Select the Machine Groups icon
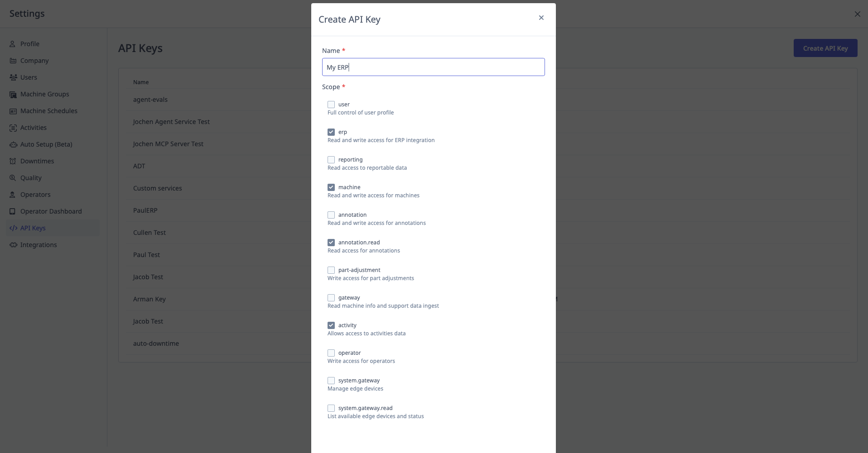 coord(13,94)
